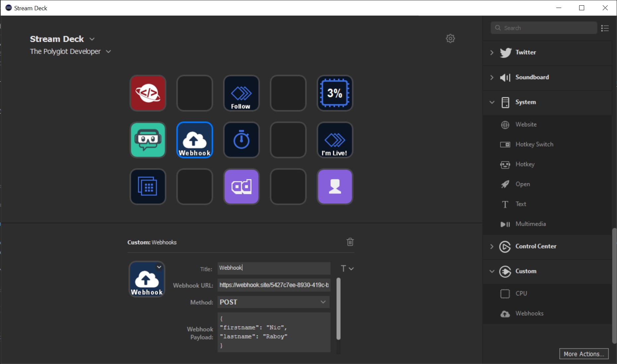This screenshot has height=364, width=617.
Task: Choose the Webhooks action under Custom
Action: pos(547,314)
